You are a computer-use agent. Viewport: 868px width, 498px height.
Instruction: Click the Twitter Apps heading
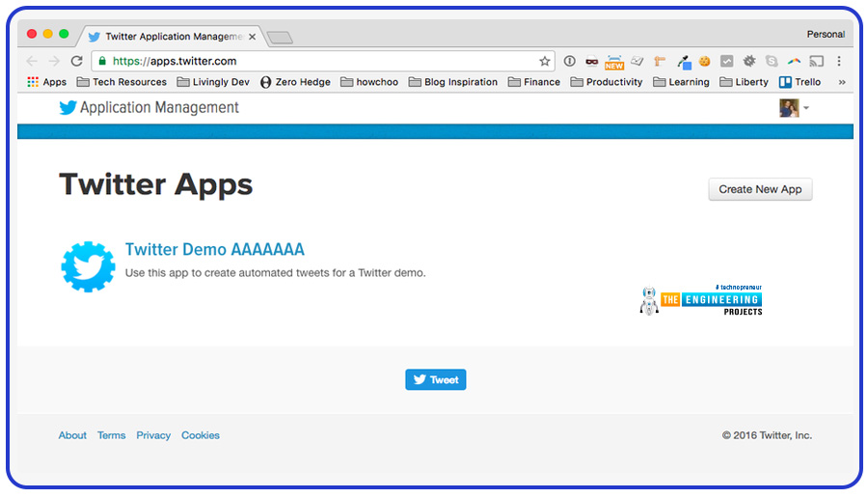156,184
